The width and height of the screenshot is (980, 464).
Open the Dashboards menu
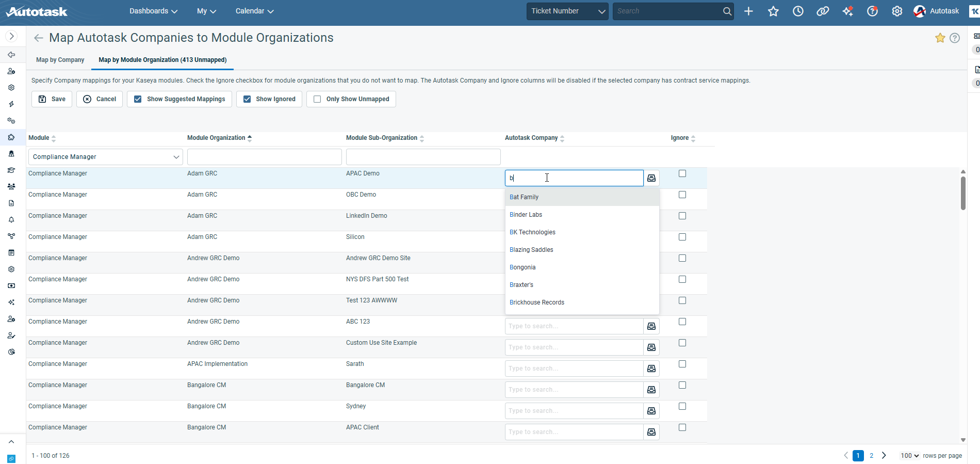point(153,11)
